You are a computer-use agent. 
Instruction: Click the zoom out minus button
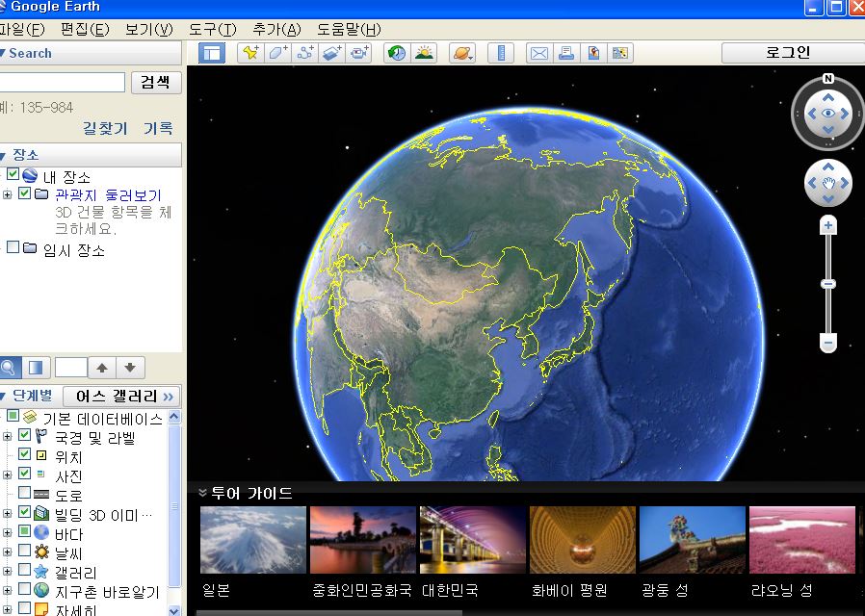click(828, 343)
